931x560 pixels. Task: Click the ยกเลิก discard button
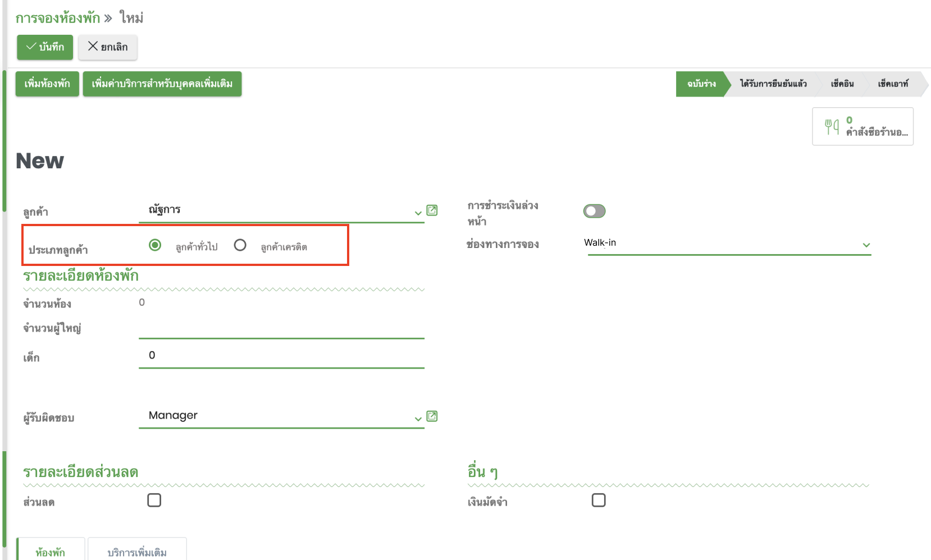coord(108,47)
